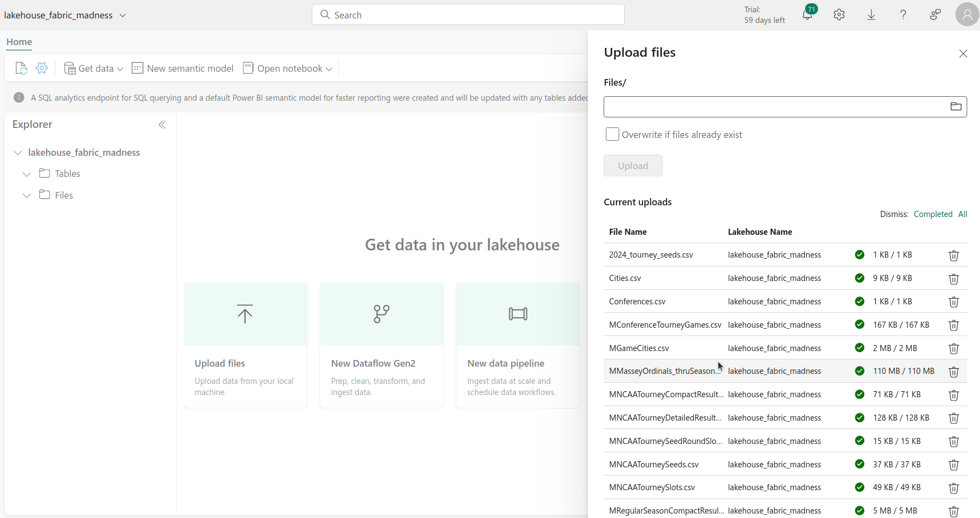Collapse the Explorer pane with double chevron

[162, 125]
